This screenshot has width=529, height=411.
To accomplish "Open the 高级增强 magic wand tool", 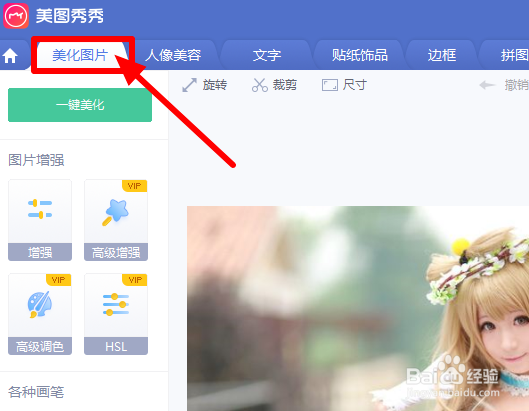I will [x=116, y=220].
